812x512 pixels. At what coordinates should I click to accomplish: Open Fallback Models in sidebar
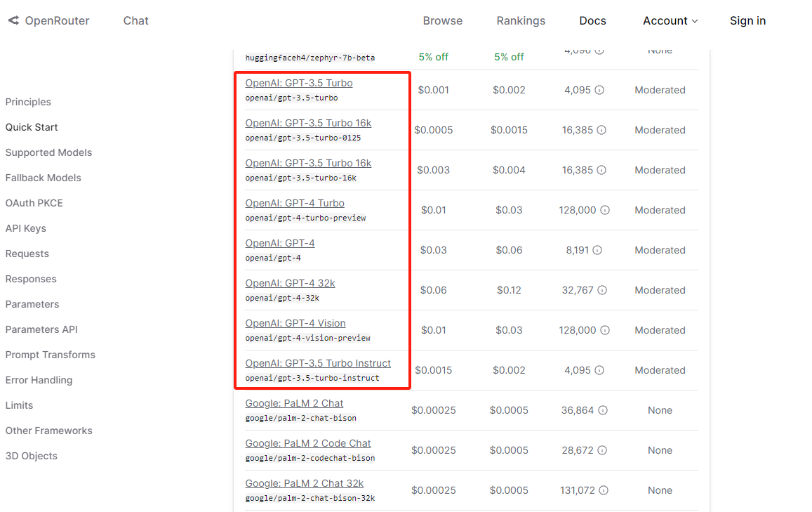[x=43, y=178]
